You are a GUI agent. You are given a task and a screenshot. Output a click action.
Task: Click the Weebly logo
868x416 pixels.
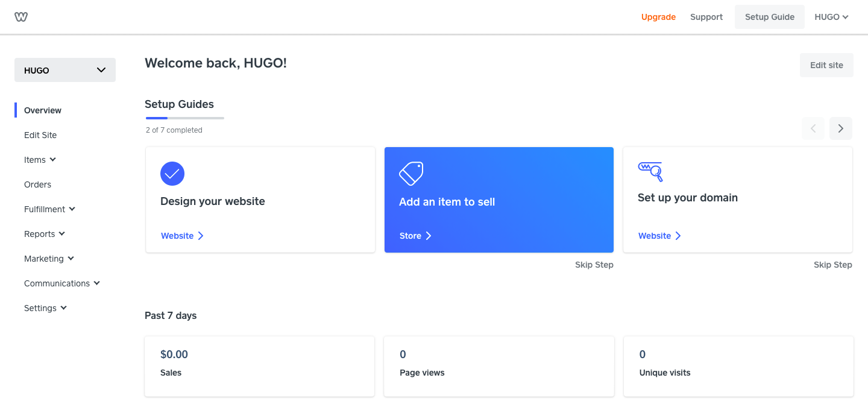pos(21,16)
